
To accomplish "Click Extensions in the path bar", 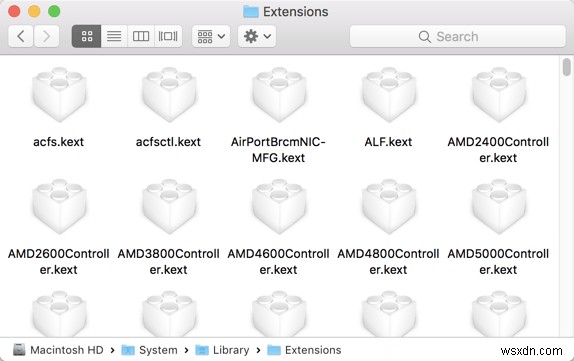I will 304,350.
